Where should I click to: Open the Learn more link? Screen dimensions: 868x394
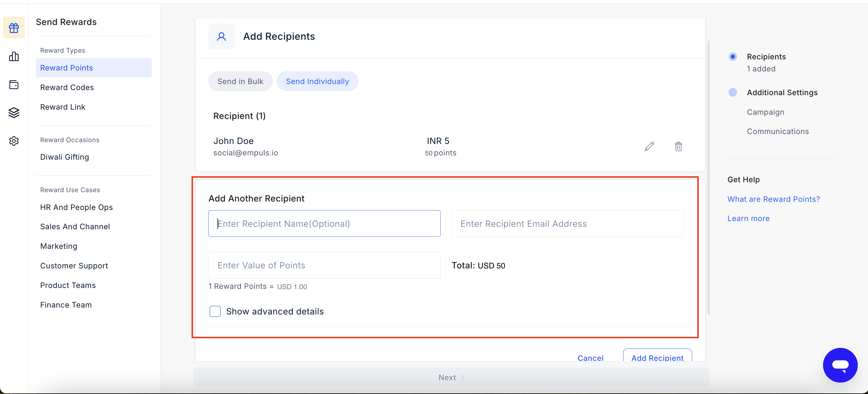748,219
